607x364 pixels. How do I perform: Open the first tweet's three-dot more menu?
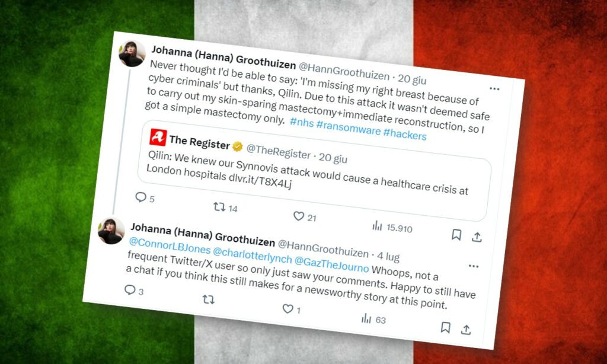coord(494,89)
